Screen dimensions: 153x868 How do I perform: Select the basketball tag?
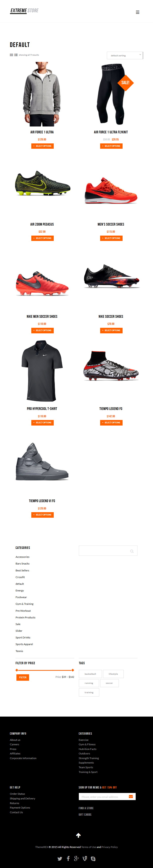[90, 674]
